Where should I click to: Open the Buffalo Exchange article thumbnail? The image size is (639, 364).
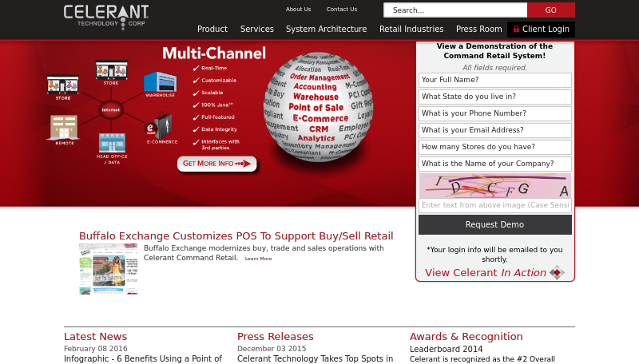tap(108, 269)
